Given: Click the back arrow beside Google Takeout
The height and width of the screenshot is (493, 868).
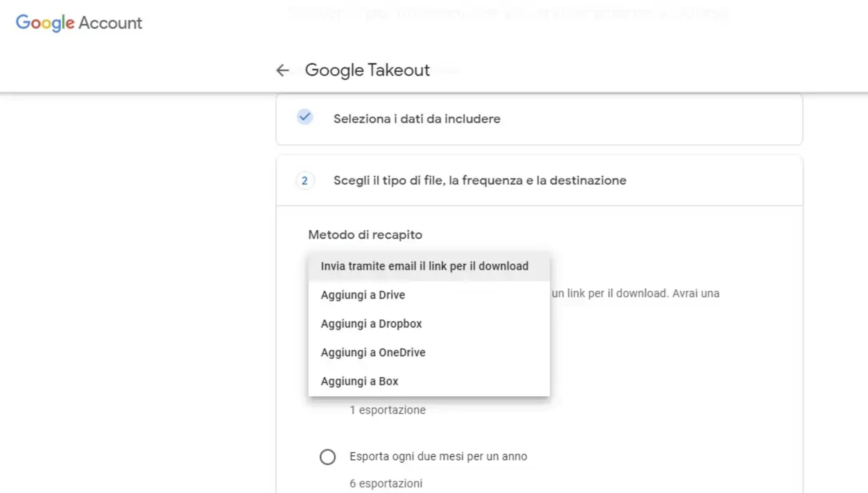Looking at the screenshot, I should [x=283, y=70].
